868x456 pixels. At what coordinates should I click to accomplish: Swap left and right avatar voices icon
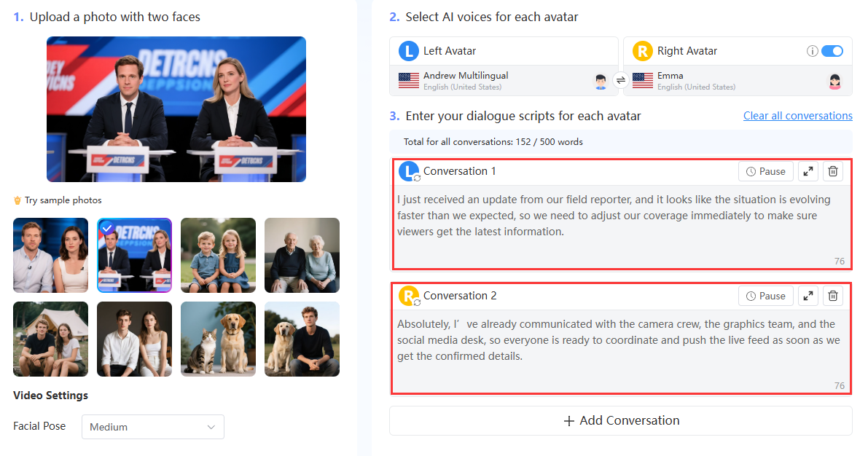(x=620, y=81)
